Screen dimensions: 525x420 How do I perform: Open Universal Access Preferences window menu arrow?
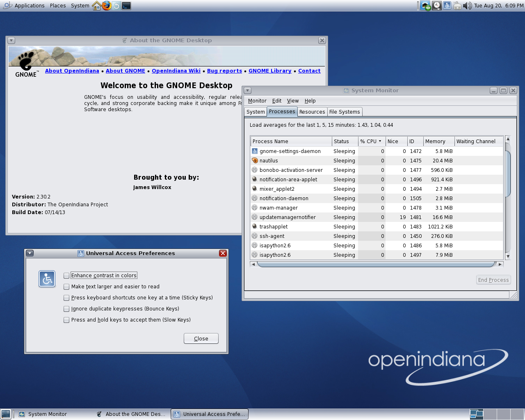tap(30, 253)
